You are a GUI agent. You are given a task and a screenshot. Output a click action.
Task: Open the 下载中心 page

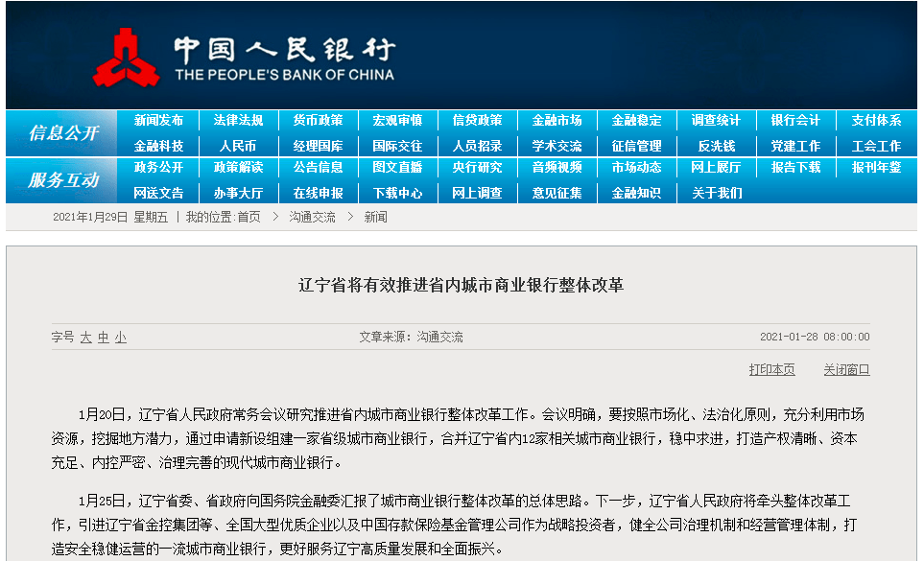coord(397,192)
